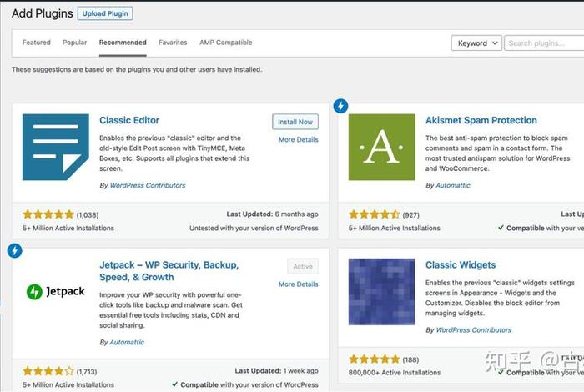Click the 800,000+ Active Installations text

[395, 372]
